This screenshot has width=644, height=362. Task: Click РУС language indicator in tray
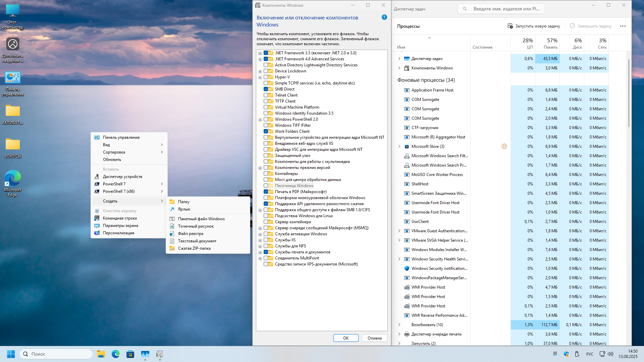[590, 354]
